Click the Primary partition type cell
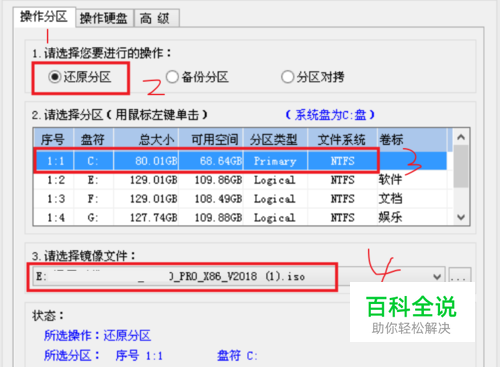 (x=275, y=161)
